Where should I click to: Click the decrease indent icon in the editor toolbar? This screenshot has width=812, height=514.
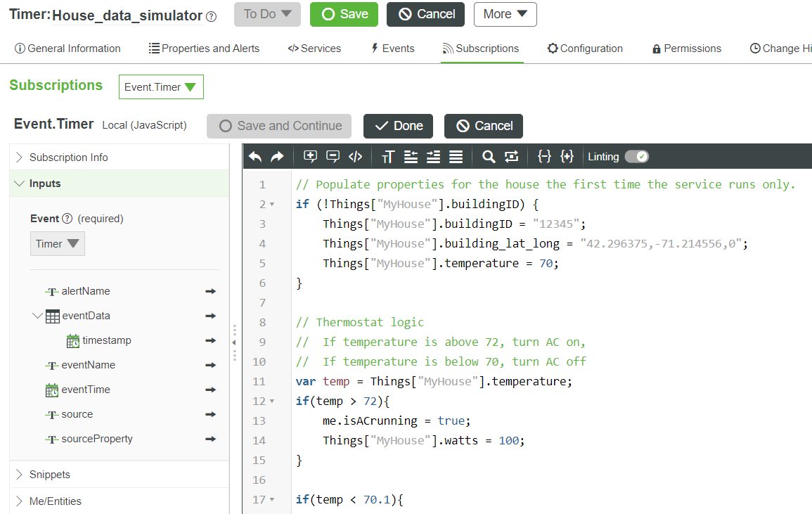411,156
